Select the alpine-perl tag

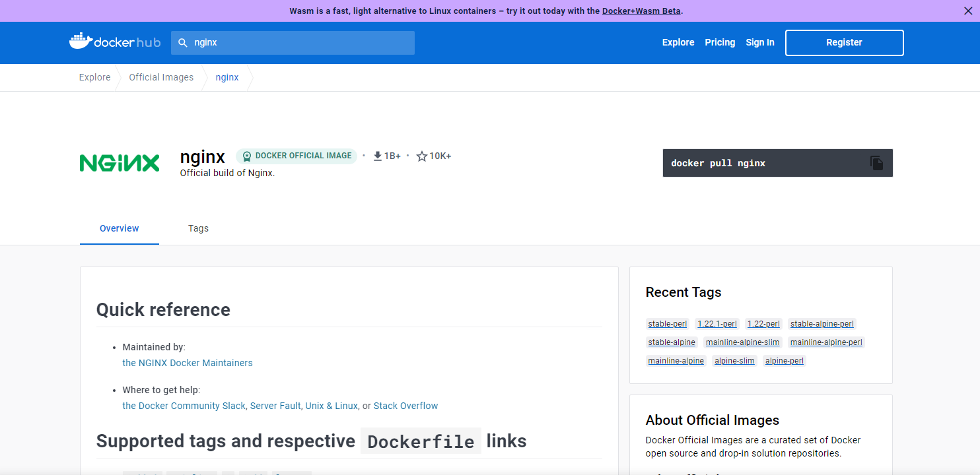click(x=785, y=361)
